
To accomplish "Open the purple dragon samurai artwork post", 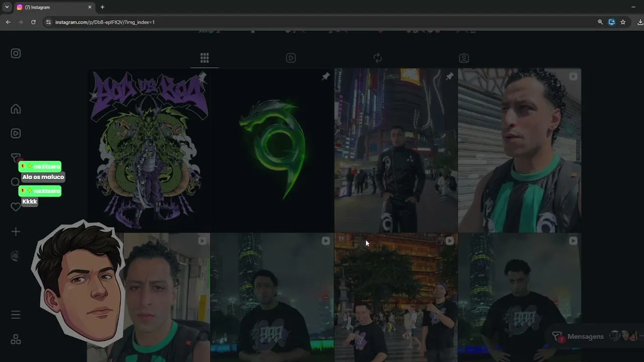I will point(148,150).
